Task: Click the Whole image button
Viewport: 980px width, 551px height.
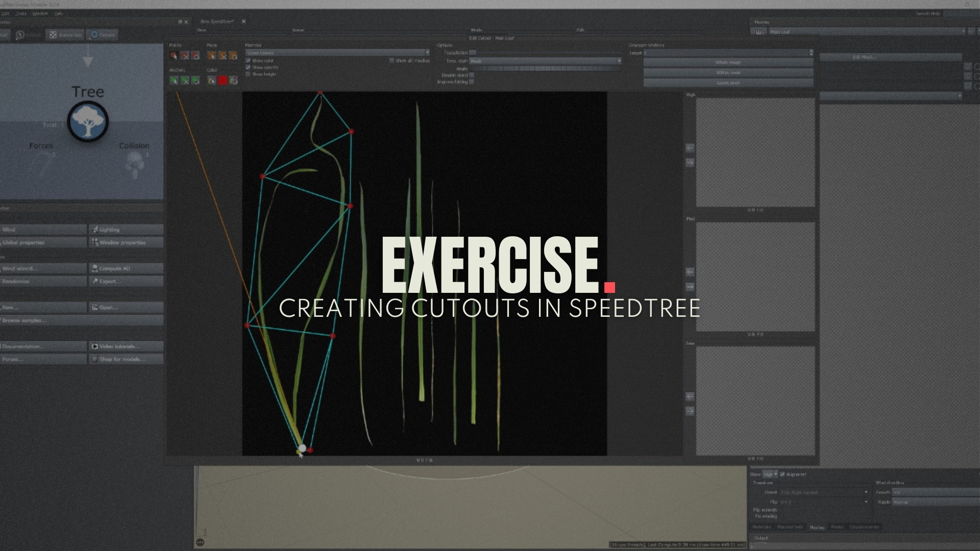Action: (728, 62)
